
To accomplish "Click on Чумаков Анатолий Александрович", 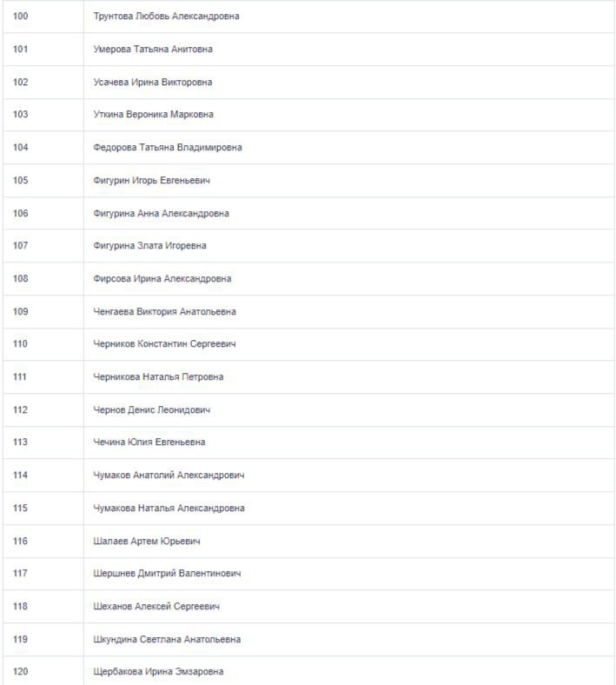I will click(x=169, y=476).
